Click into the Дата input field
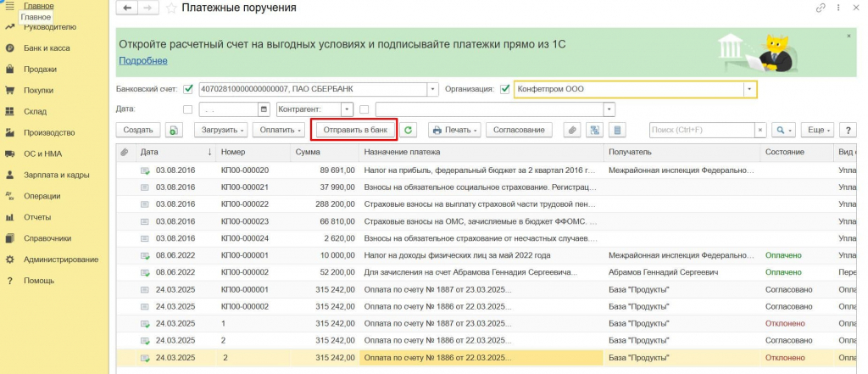Image resolution: width=868 pixels, height=374 pixels. pos(229,109)
